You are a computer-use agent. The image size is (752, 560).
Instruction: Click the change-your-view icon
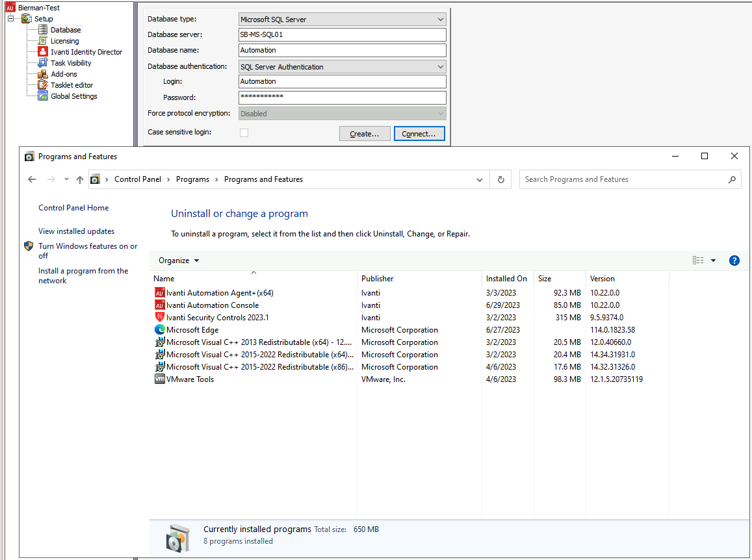click(x=698, y=261)
